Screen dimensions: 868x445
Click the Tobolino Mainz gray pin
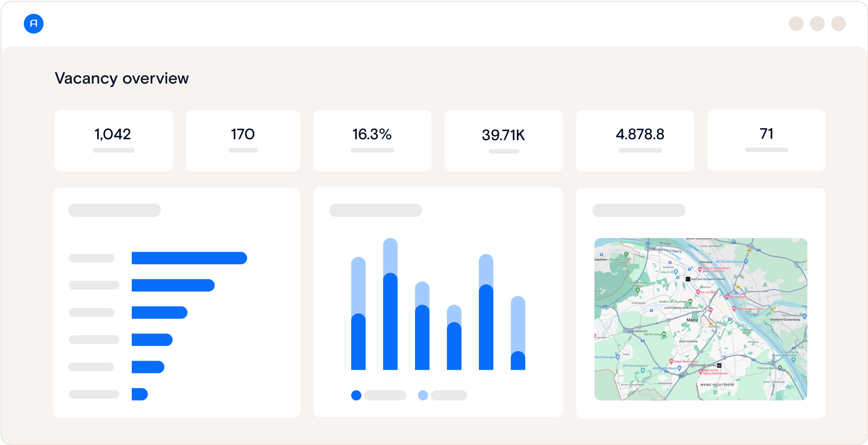[780, 368]
